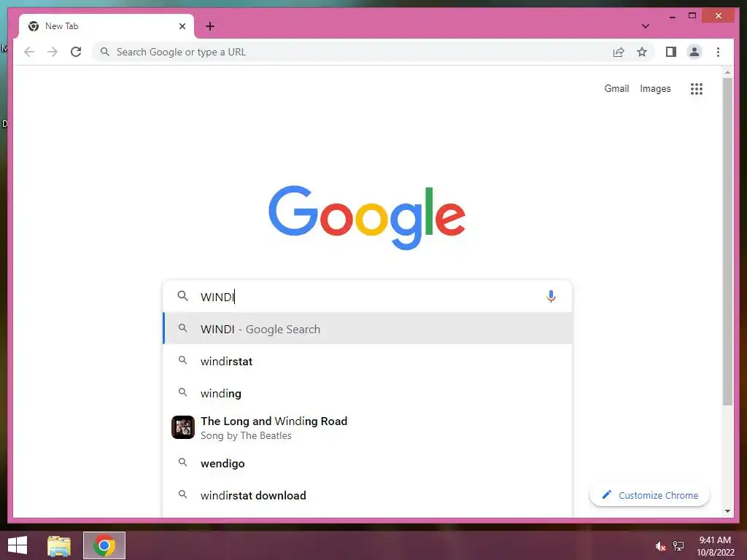
Task: Open the side panel icon
Action: coord(671,52)
